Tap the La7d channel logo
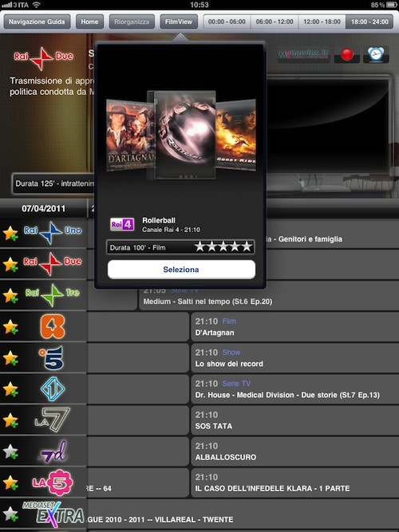The image size is (399, 532). pos(53,452)
